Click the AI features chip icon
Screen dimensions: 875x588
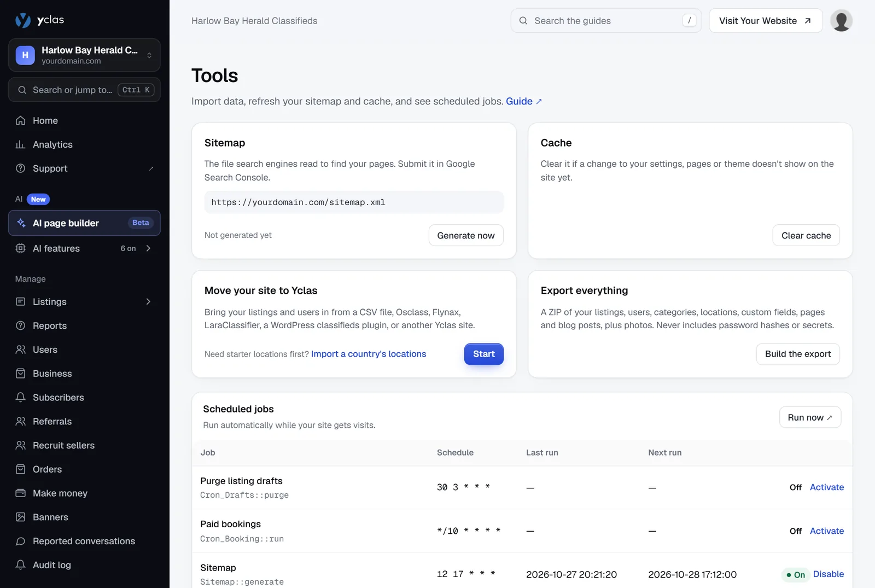tap(21, 248)
